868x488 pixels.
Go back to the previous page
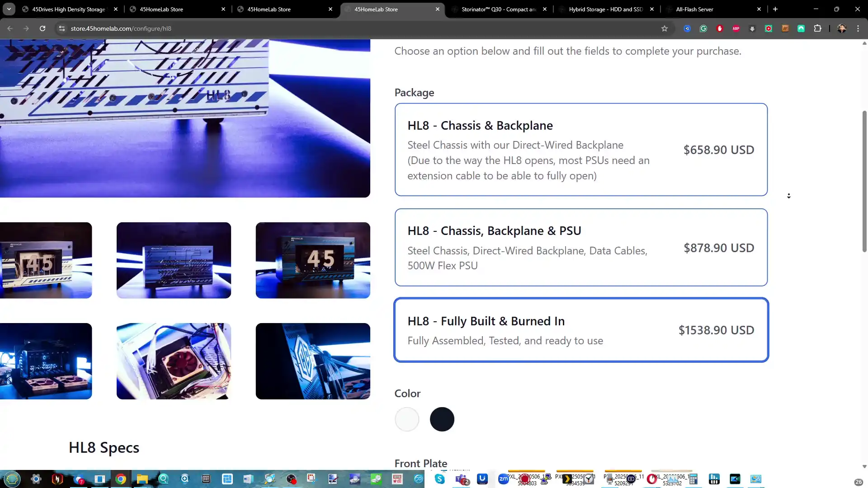(x=10, y=28)
